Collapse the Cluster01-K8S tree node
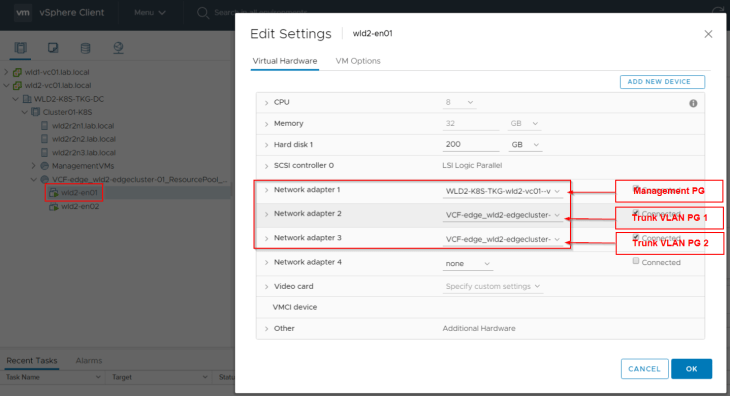The width and height of the screenshot is (730, 396). 25,112
